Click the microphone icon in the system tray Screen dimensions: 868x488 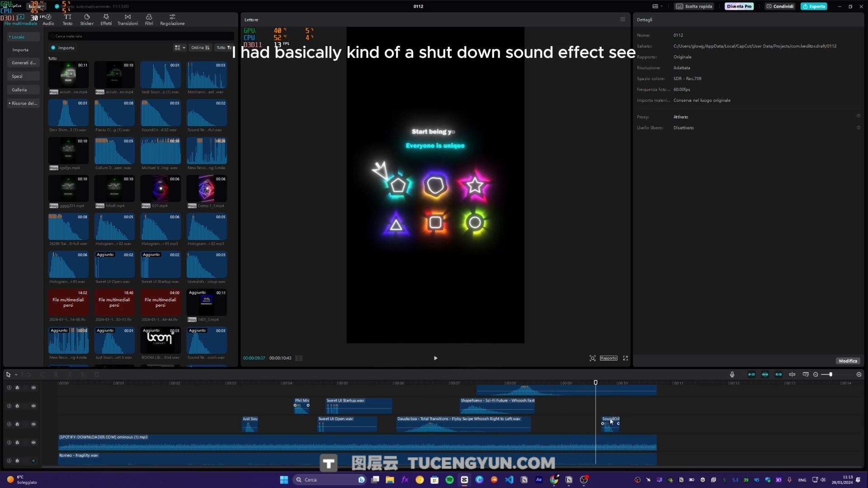click(x=789, y=480)
